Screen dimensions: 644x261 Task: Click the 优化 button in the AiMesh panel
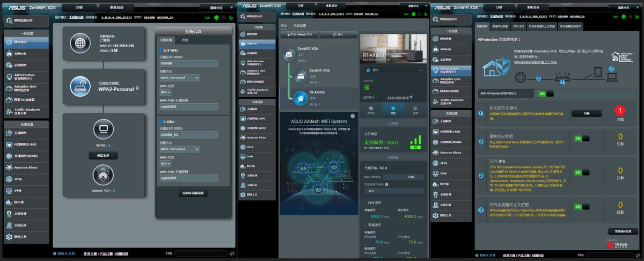tap(338, 34)
